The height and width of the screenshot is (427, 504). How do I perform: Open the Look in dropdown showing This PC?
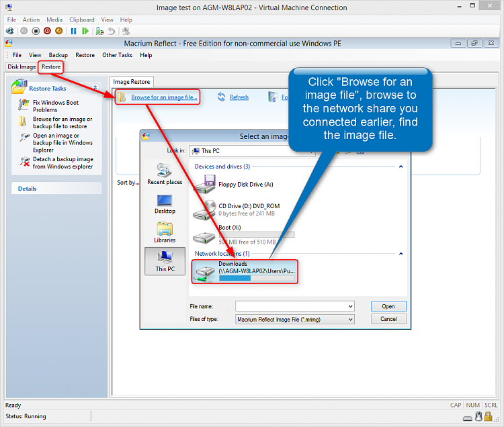click(252, 151)
